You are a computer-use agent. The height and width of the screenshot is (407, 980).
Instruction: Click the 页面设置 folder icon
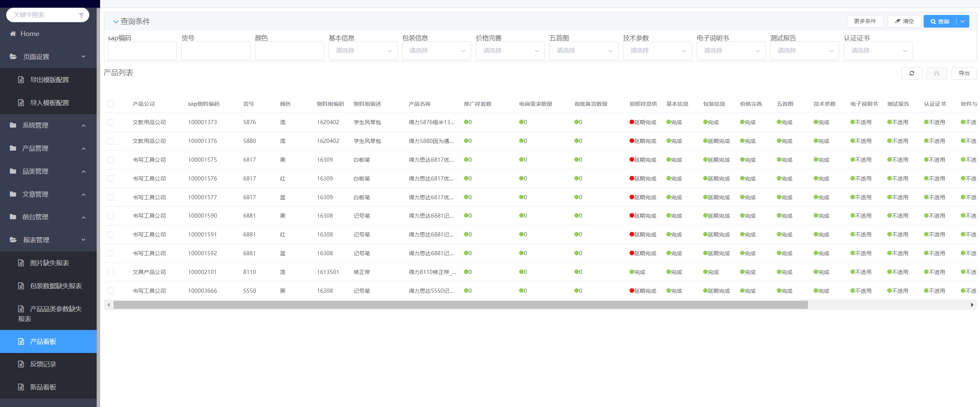(x=13, y=57)
